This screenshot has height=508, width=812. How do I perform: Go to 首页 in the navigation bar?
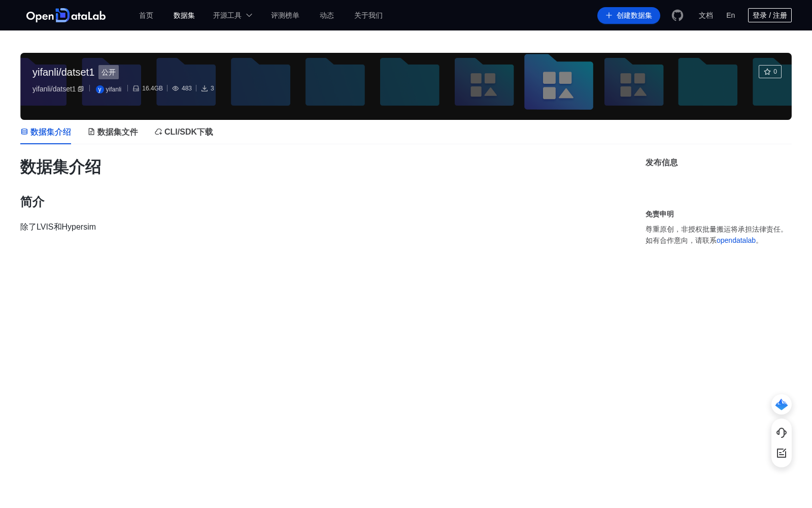tap(146, 15)
